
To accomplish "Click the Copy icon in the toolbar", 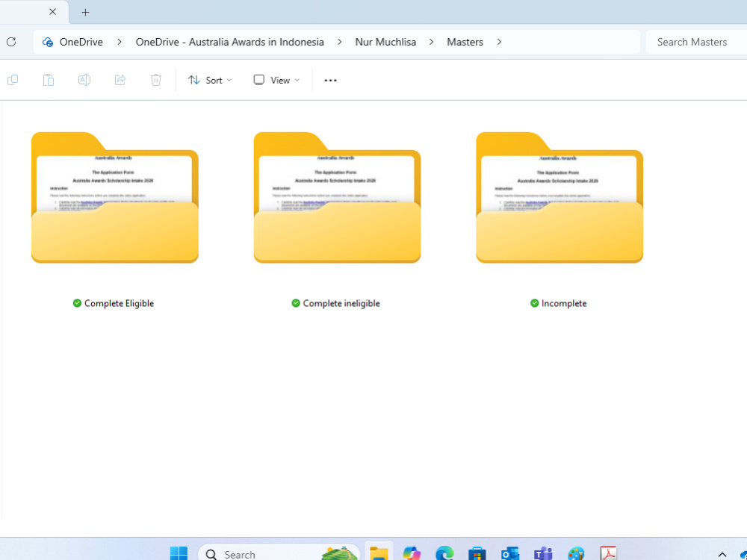I will [13, 80].
